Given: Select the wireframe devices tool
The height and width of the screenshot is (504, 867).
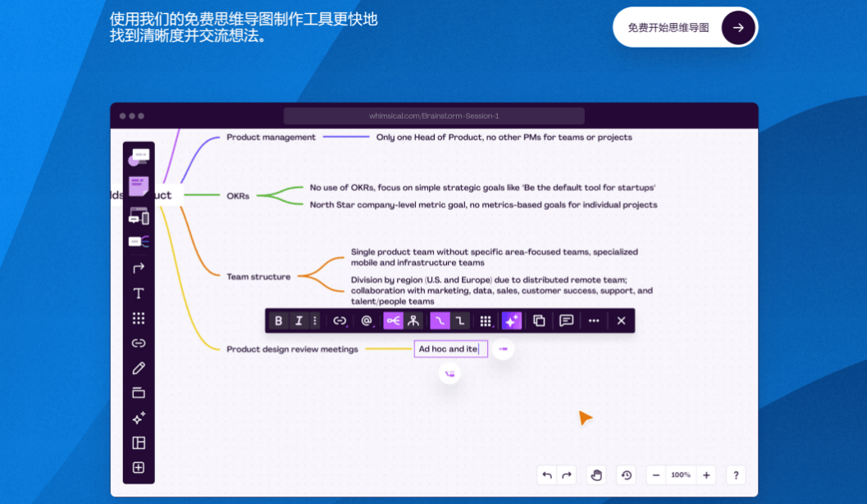Looking at the screenshot, I should 139,216.
